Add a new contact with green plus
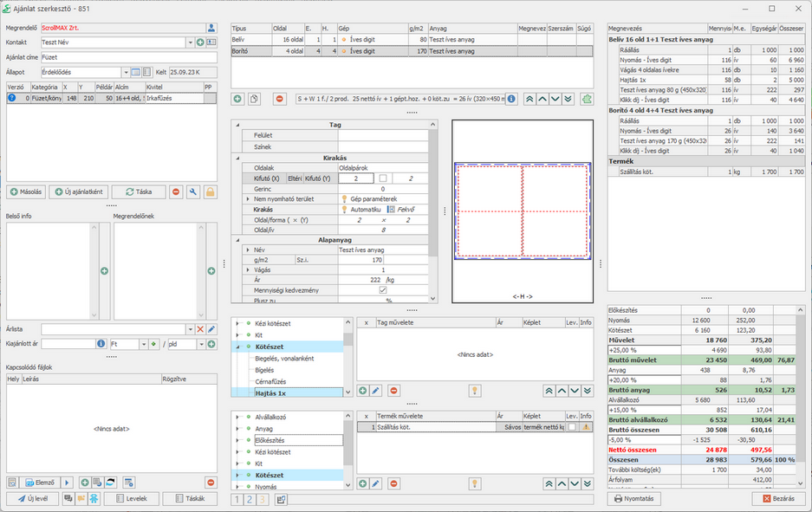812x512 pixels. [200, 42]
